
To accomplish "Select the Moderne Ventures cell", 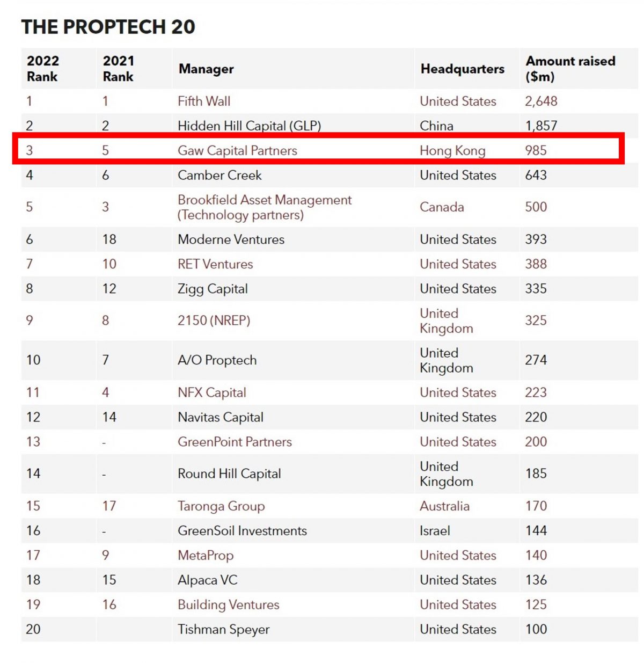I will [231, 239].
